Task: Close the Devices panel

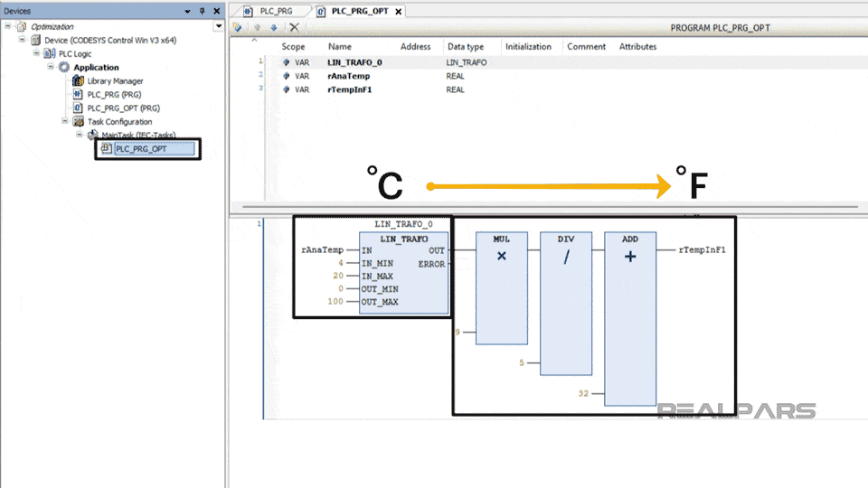Action: [216, 11]
